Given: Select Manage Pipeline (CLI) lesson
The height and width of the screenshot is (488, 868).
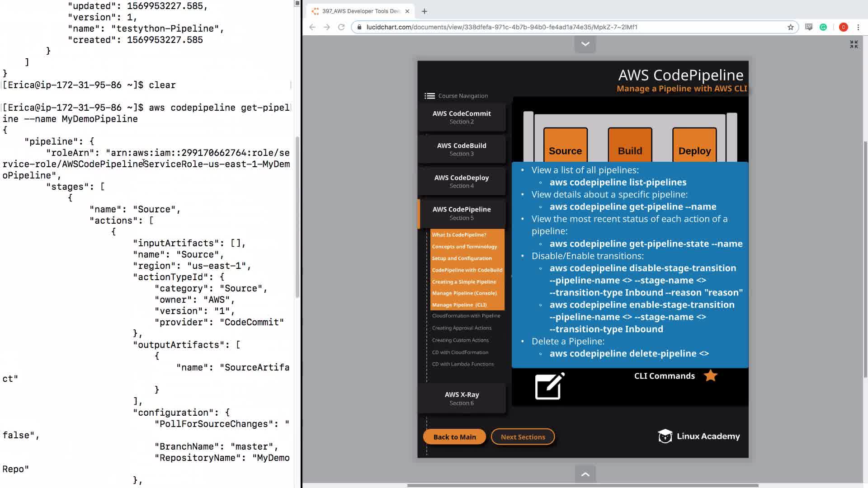Looking at the screenshot, I should 459,305.
